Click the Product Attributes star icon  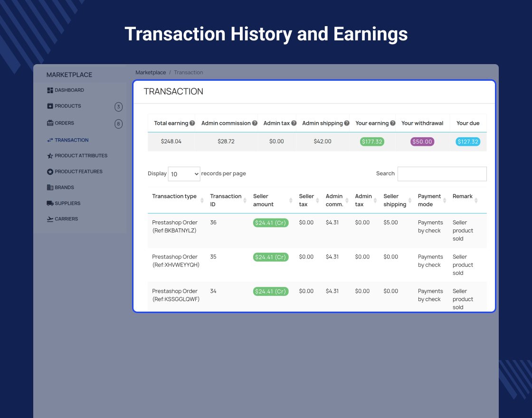[x=50, y=156]
